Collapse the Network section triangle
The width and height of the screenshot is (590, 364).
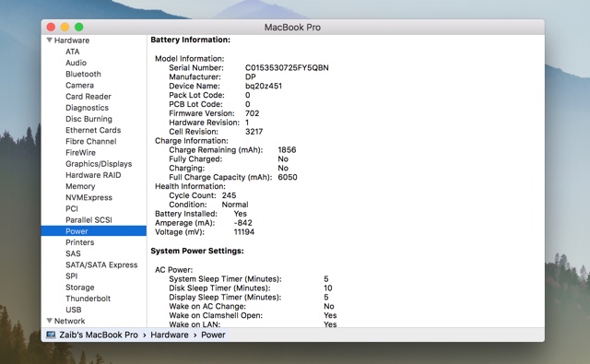click(49, 321)
